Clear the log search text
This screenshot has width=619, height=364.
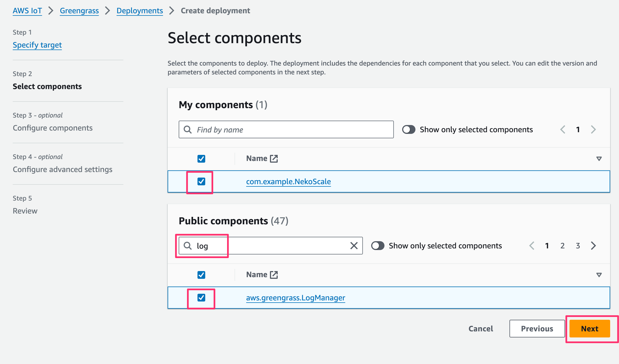tap(354, 246)
